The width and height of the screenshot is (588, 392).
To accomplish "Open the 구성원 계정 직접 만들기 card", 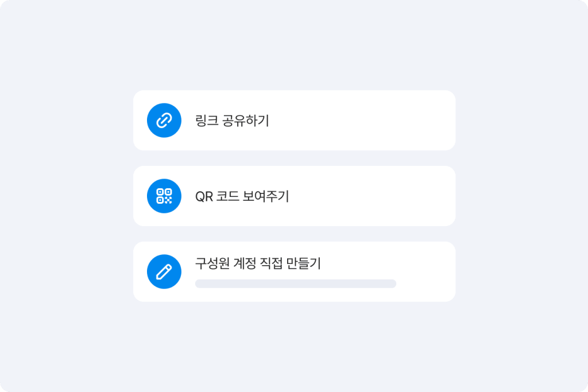I will [294, 271].
